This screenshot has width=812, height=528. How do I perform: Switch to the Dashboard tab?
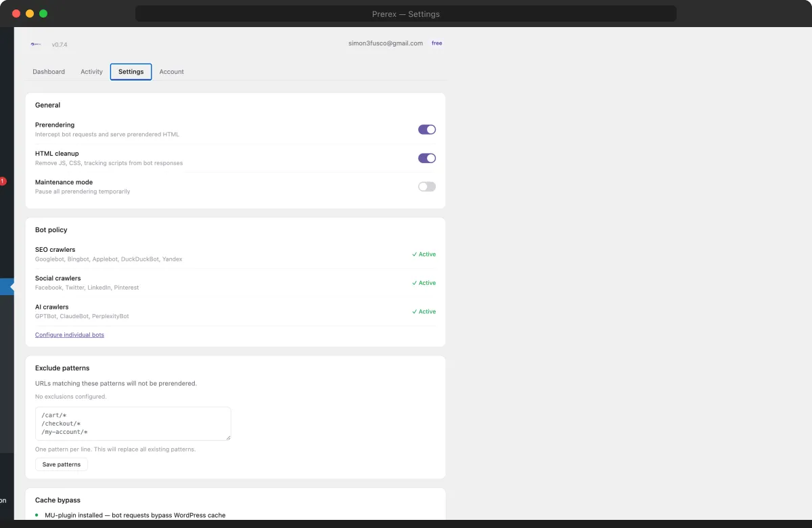[x=49, y=71]
